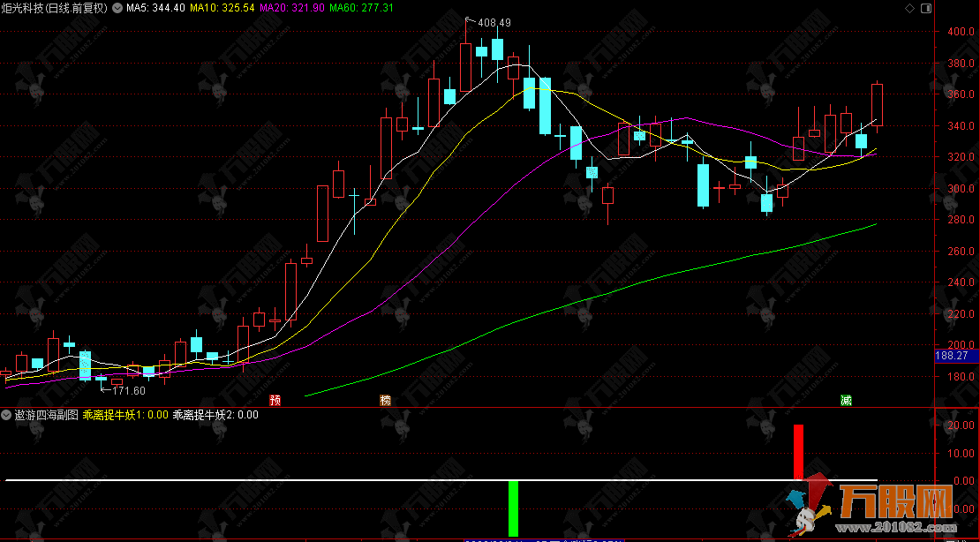
Task: Expand the 遨游四海副图 indicator dropdown arrow
Action: (7, 414)
